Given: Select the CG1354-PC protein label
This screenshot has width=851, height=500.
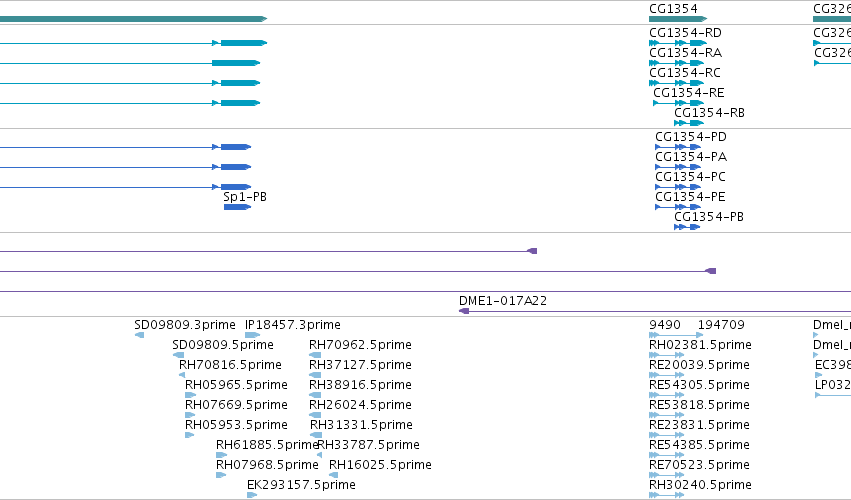Looking at the screenshot, I should pos(690,177).
